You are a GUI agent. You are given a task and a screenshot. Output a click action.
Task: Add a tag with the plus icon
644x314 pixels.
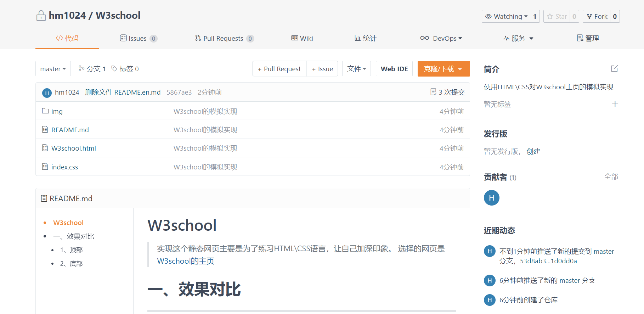pyautogui.click(x=615, y=104)
